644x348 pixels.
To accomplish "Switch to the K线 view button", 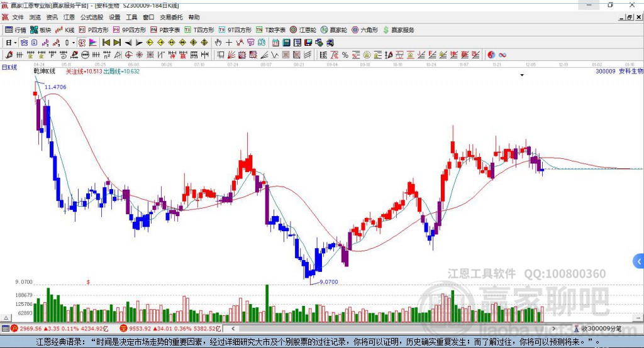I will (65, 30).
